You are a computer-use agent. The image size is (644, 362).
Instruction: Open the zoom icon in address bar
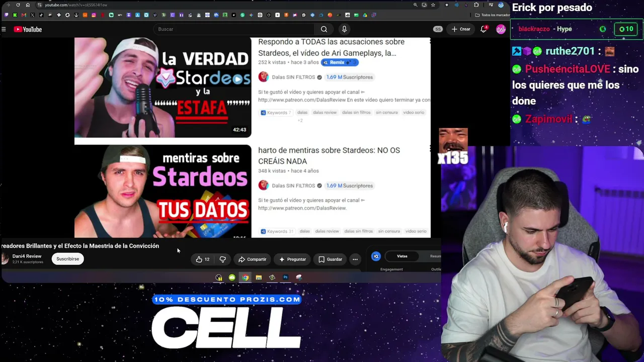415,5
